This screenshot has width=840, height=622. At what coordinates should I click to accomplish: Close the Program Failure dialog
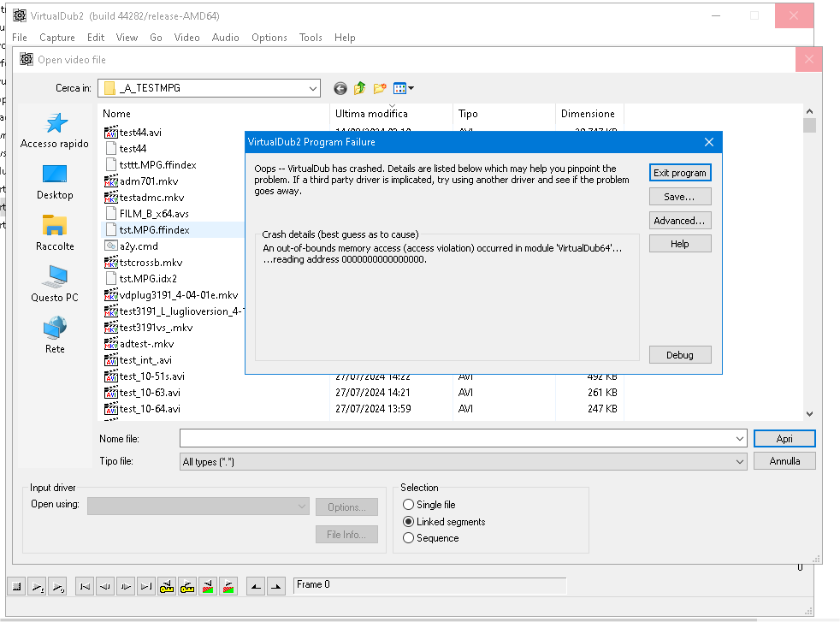point(709,142)
